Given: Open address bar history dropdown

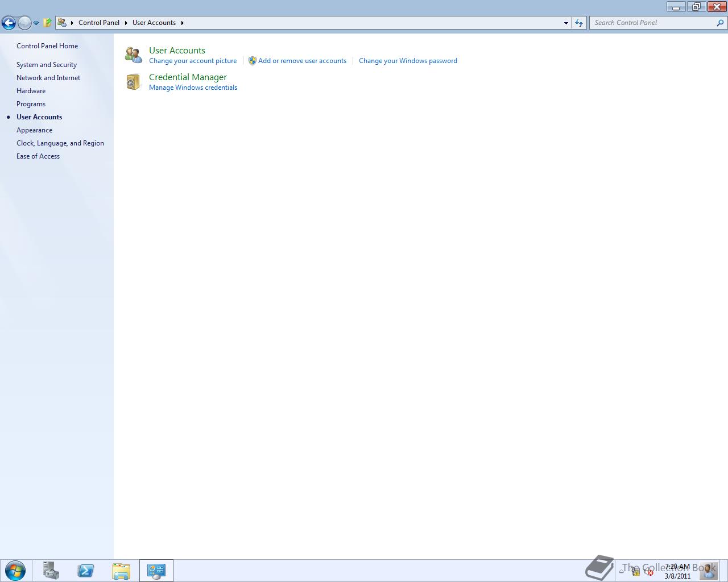Looking at the screenshot, I should [566, 23].
